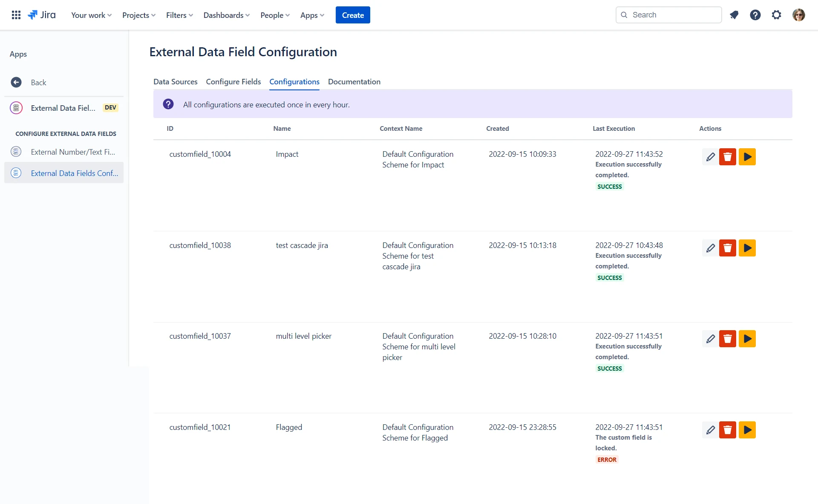Open External Data Fields Conf... sidebar link
The image size is (818, 504).
pyautogui.click(x=64, y=173)
